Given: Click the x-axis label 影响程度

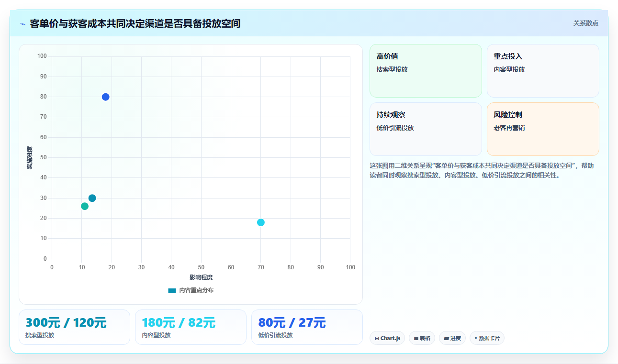Looking at the screenshot, I should click(201, 277).
